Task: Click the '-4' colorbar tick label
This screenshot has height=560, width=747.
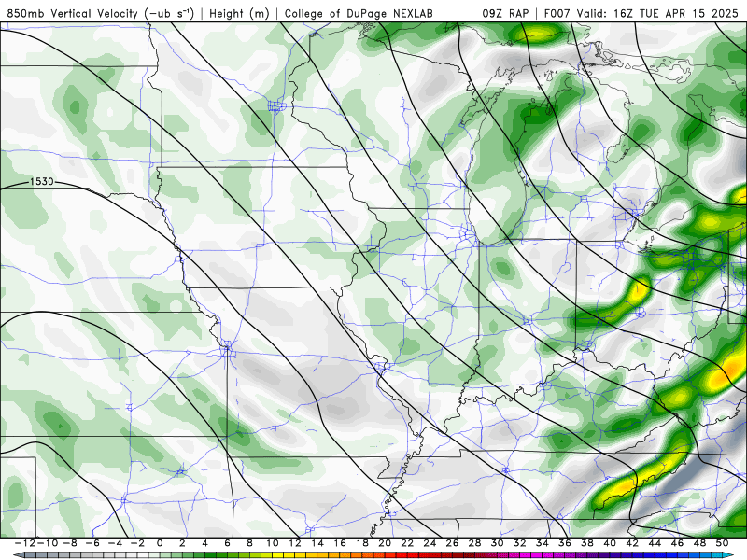Action: coord(115,543)
